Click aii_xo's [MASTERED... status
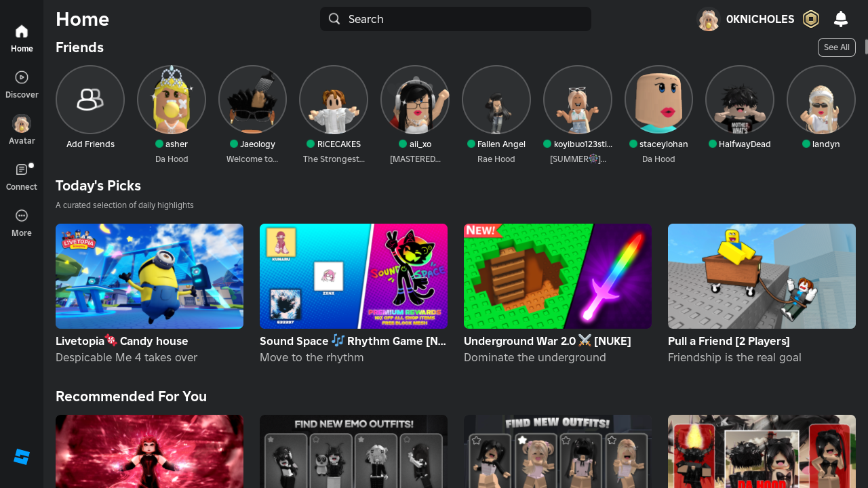The height and width of the screenshot is (488, 868). point(415,159)
